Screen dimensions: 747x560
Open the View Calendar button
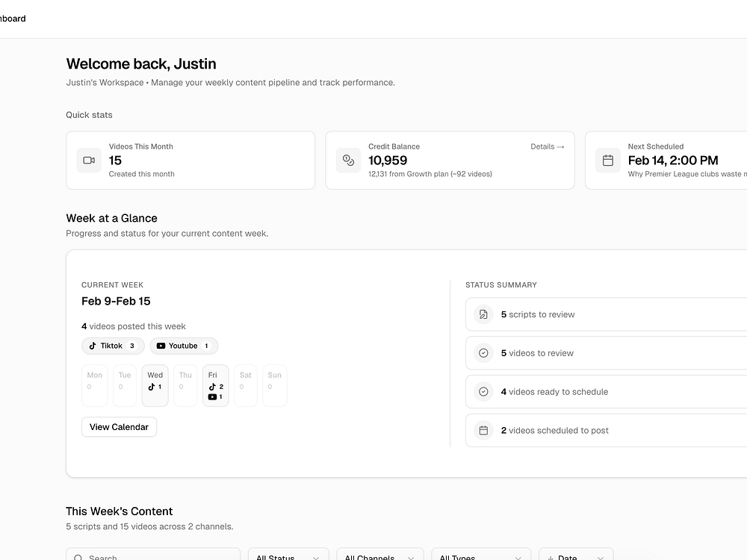tap(119, 427)
